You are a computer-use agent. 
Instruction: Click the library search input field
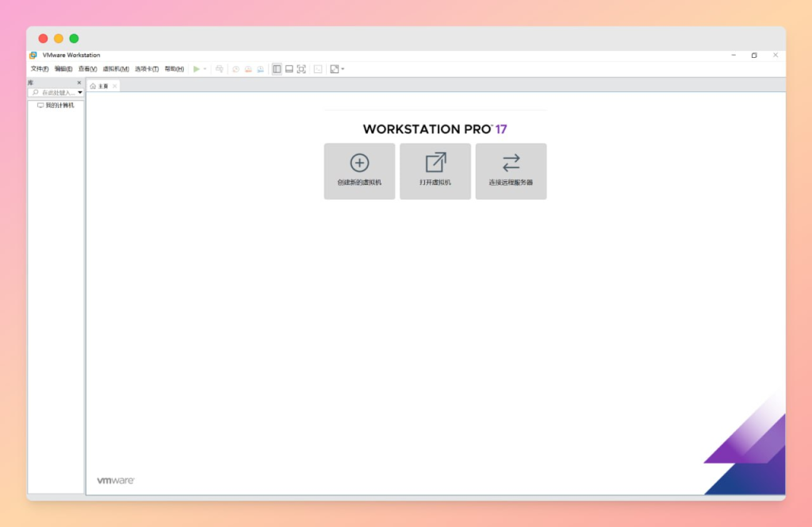[52, 91]
